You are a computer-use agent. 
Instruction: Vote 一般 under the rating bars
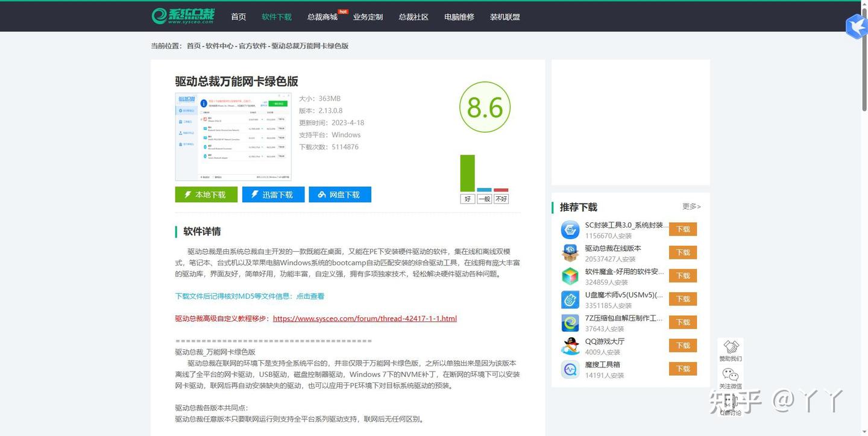tap(484, 199)
